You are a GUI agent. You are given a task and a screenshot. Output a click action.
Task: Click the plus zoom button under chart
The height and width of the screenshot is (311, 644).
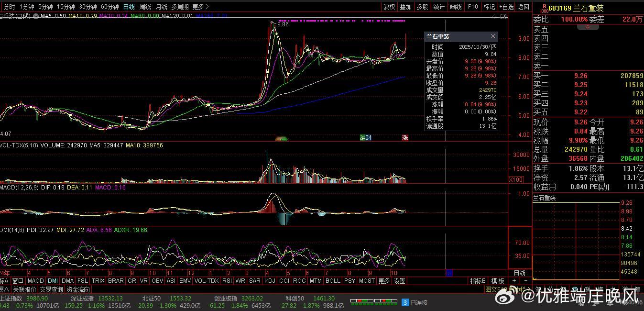[x=515, y=281]
